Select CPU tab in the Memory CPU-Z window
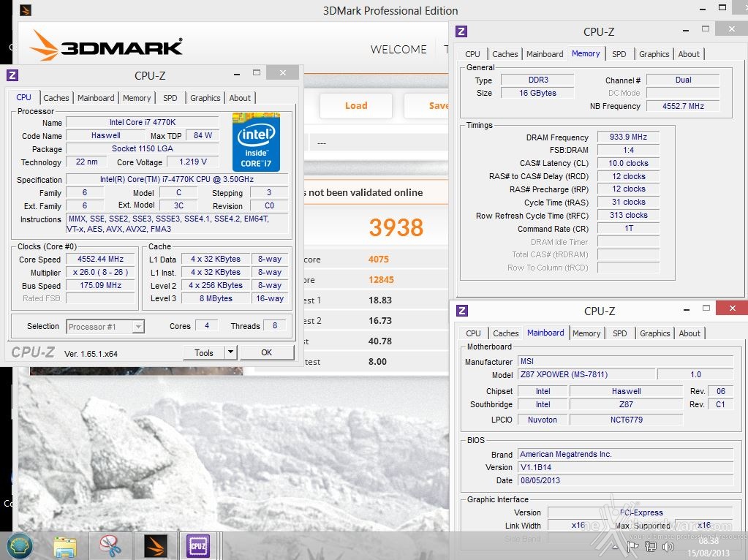This screenshot has height=560, width=748. (x=473, y=54)
